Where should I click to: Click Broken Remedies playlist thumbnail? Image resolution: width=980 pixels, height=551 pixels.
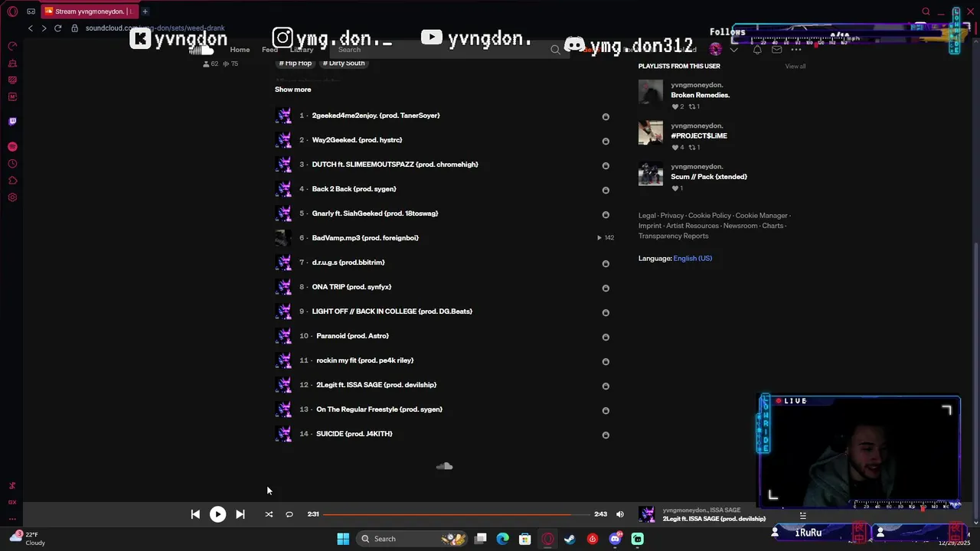651,92
